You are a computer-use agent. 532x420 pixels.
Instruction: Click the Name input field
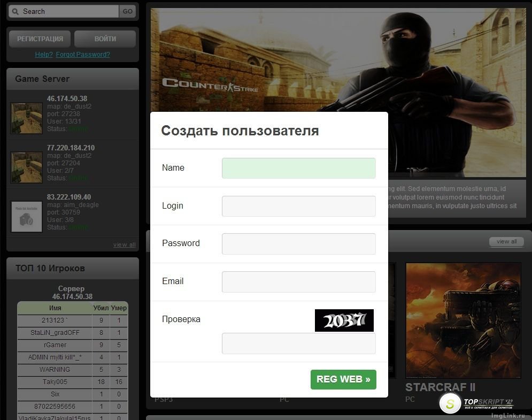click(298, 168)
